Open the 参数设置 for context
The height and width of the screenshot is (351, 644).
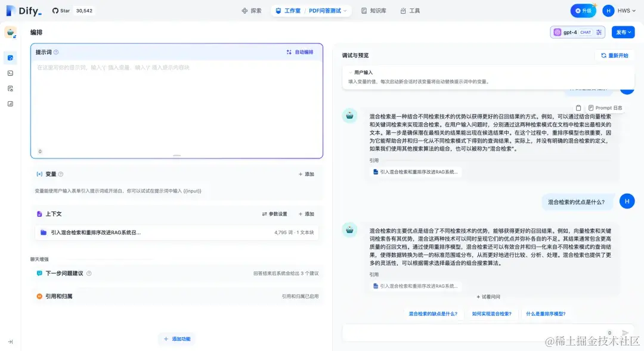(x=275, y=214)
